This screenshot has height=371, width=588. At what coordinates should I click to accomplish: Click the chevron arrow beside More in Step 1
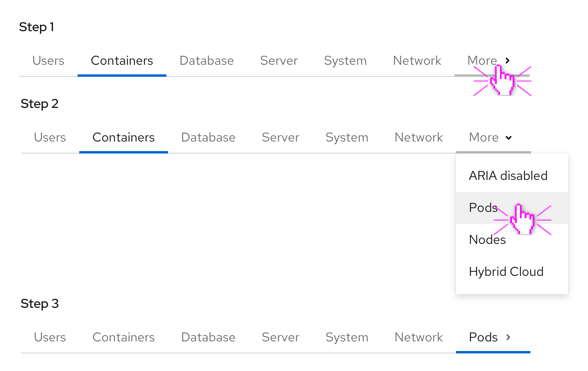coord(508,61)
